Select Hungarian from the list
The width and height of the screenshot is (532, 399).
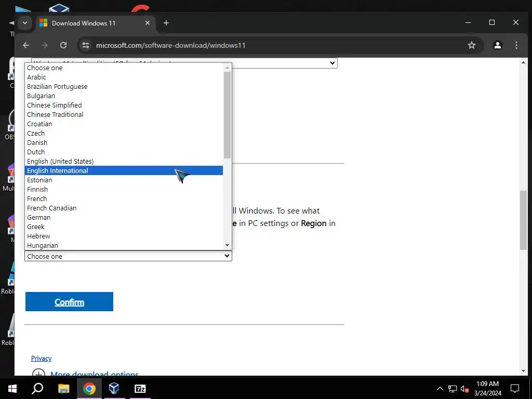tap(124, 245)
